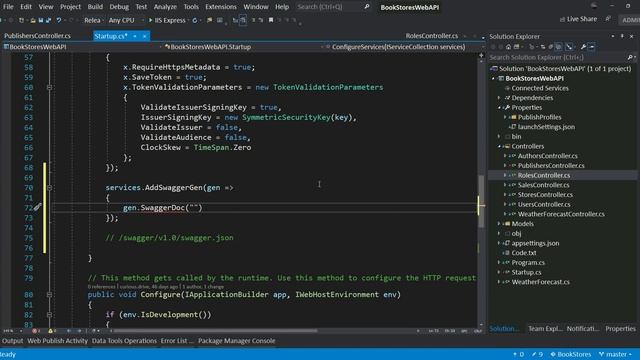Click the Solution Explorer Properties wrench icon

(583, 47)
